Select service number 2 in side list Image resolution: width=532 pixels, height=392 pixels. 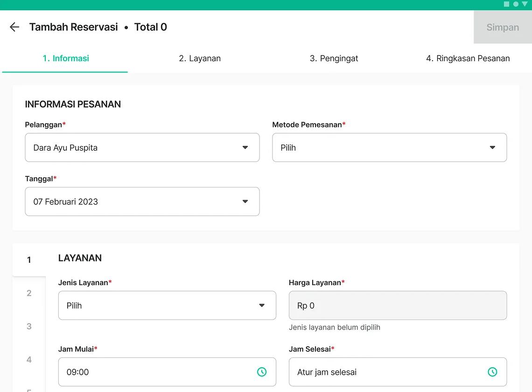[29, 293]
